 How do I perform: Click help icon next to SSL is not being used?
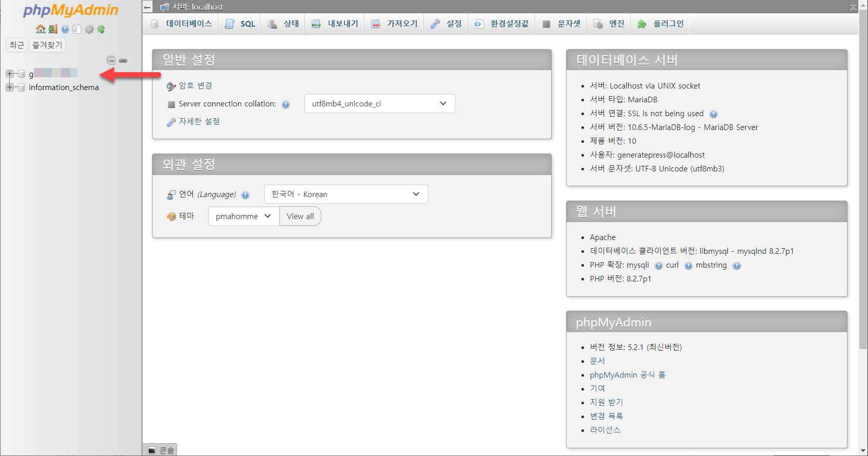pyautogui.click(x=713, y=114)
